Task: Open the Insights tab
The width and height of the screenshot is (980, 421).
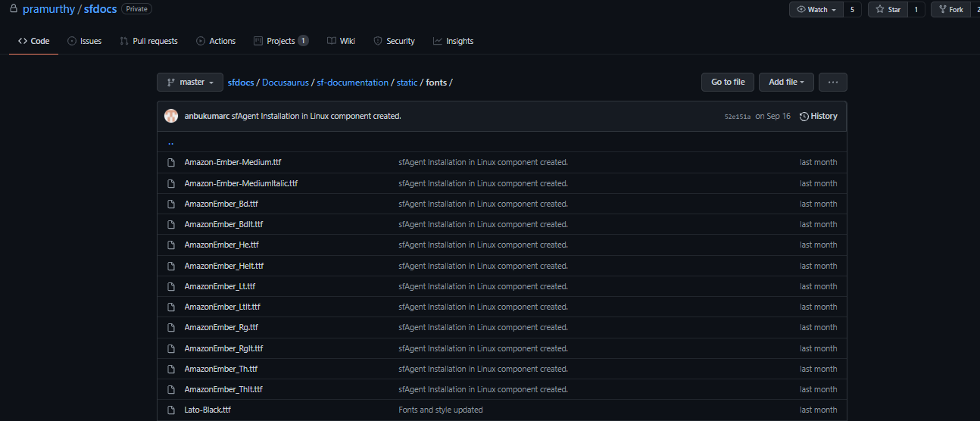Action: pyautogui.click(x=453, y=41)
